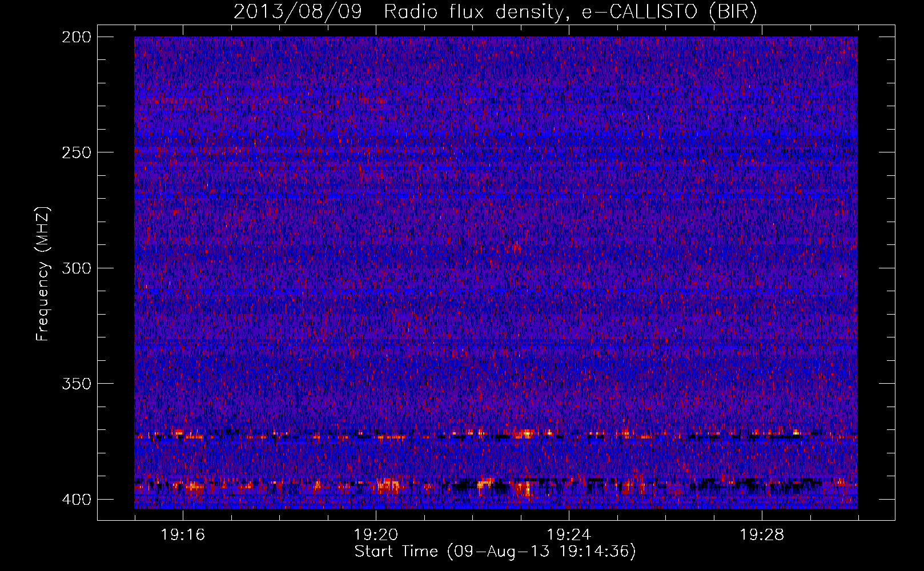Click the 350 frequency tick label

point(76,384)
